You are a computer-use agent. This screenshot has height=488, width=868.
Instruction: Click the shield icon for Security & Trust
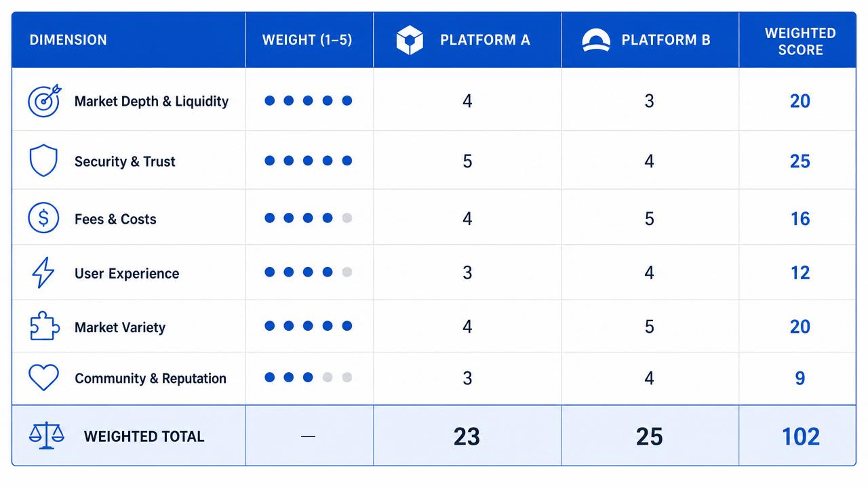(43, 161)
